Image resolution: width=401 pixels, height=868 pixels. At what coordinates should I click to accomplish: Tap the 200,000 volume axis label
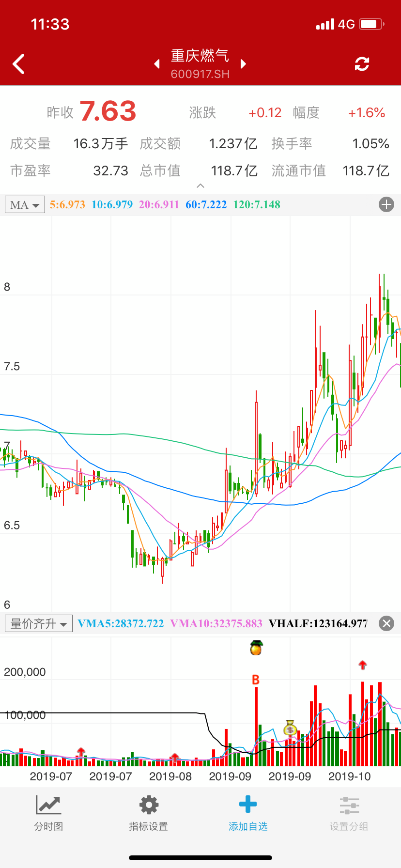(25, 672)
